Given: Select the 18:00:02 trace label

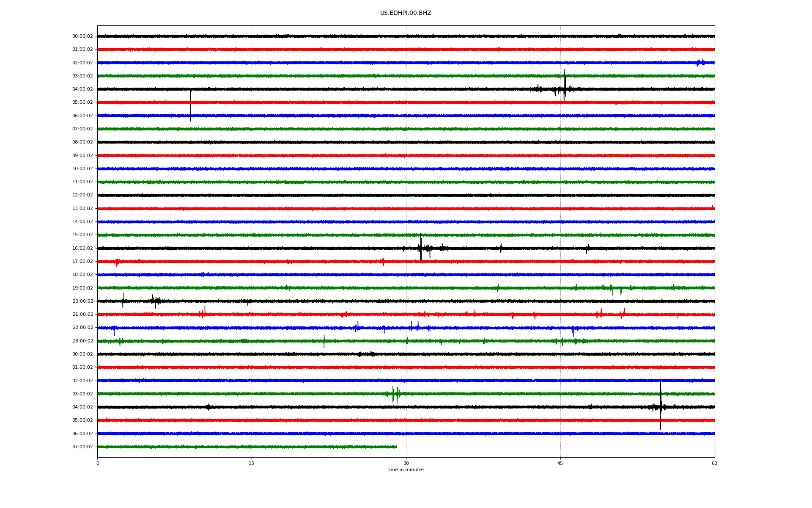Looking at the screenshot, I should pyautogui.click(x=82, y=275).
